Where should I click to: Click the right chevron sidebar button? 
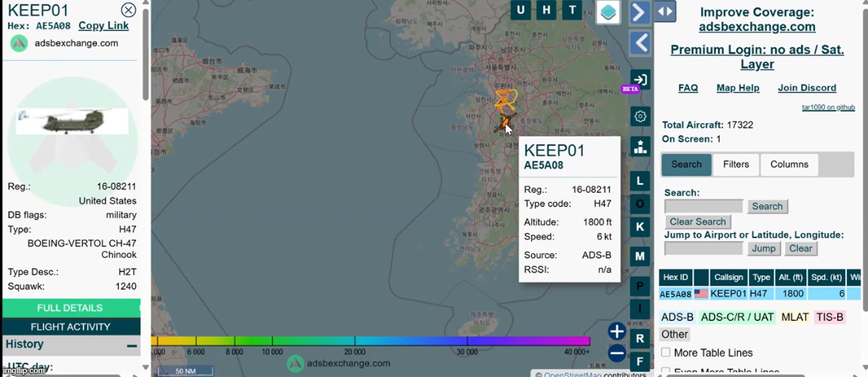tap(640, 12)
